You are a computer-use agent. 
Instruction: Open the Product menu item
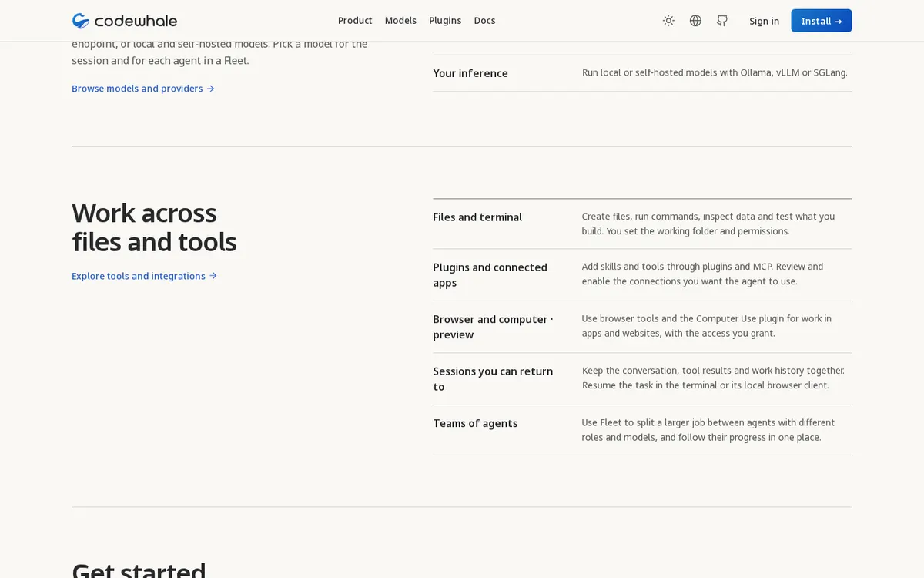[x=355, y=21]
